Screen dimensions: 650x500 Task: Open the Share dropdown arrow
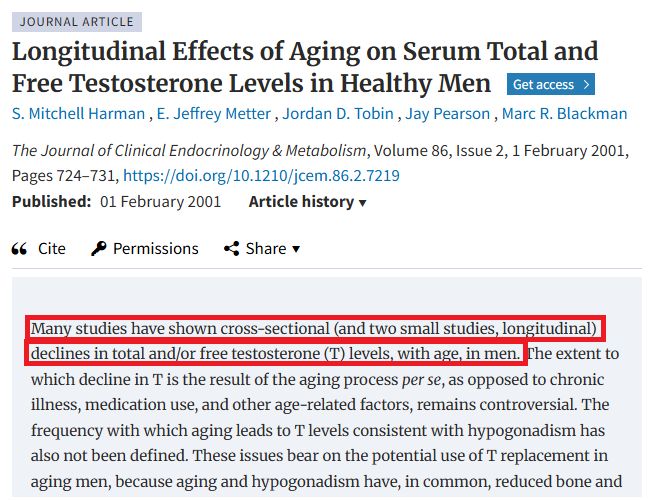pos(296,249)
